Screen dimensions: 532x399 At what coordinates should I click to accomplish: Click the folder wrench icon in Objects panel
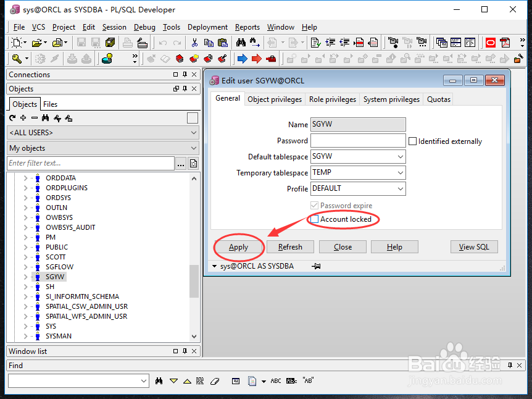[x=69, y=118]
